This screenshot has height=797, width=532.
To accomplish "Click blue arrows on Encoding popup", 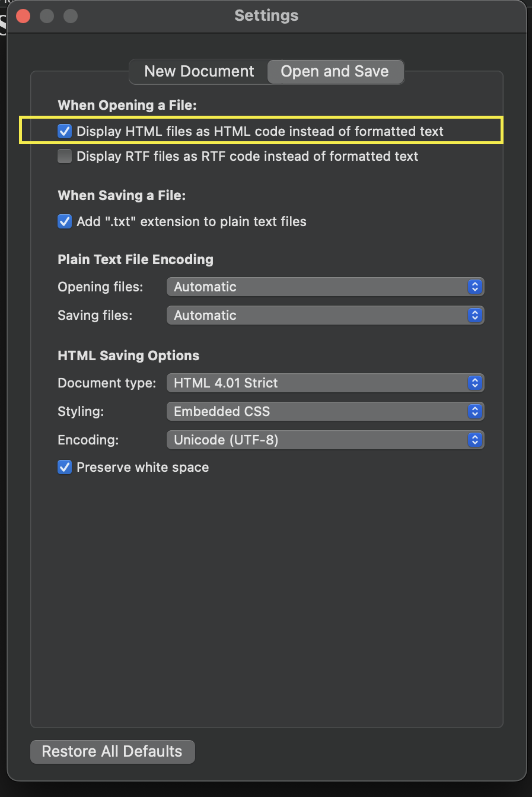I will tap(474, 440).
